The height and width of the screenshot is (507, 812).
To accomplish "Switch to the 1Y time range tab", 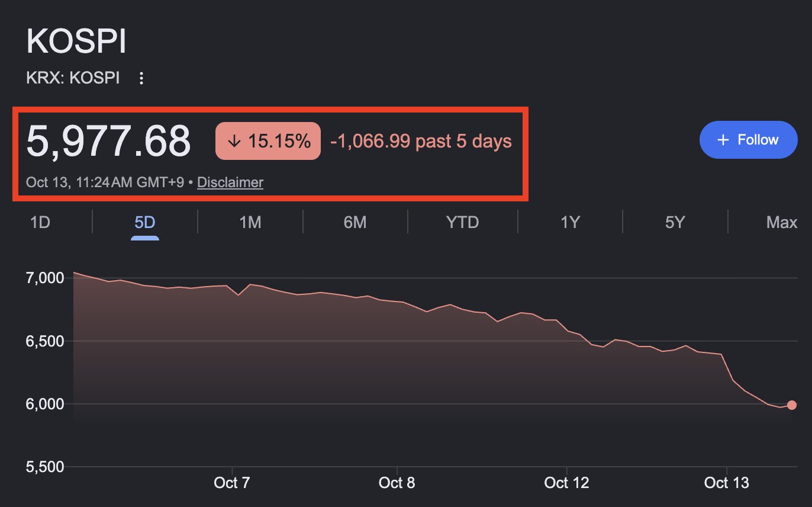I will 570,223.
